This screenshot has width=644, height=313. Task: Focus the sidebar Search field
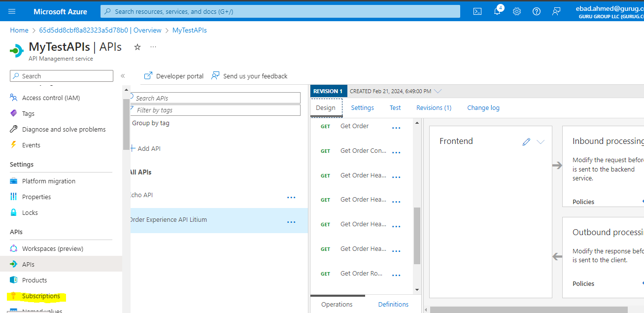[x=62, y=76]
